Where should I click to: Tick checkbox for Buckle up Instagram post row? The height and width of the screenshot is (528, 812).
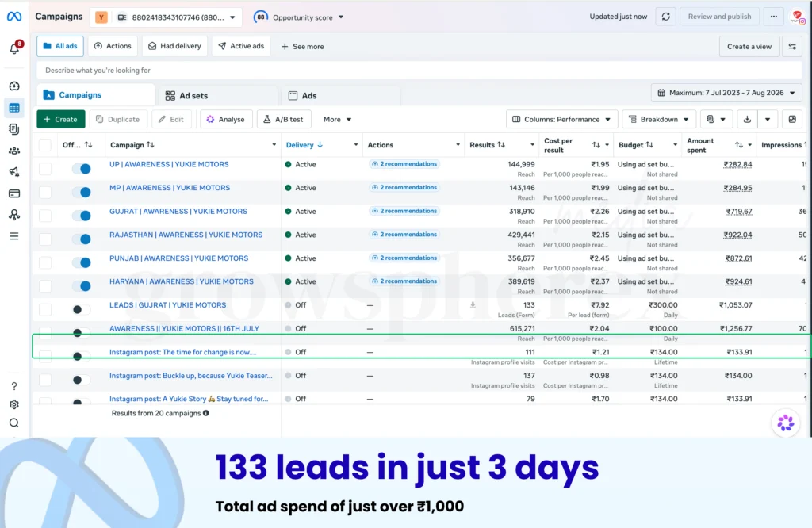[45, 380]
